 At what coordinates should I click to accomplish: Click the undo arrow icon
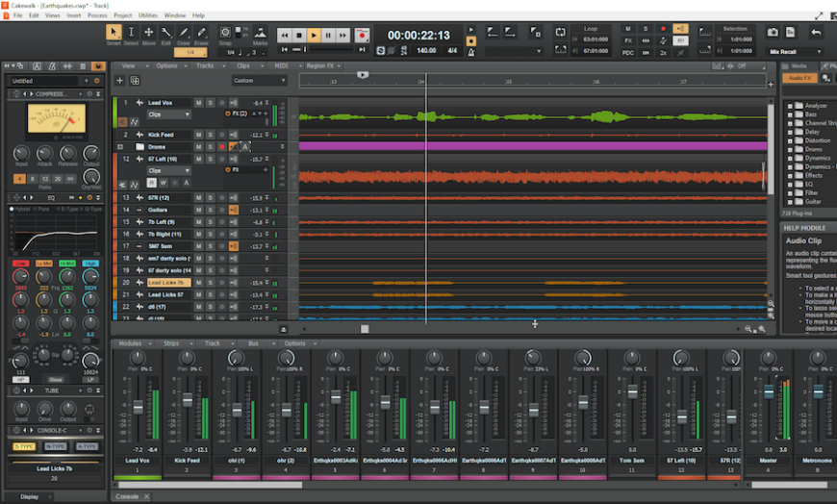pos(816,33)
